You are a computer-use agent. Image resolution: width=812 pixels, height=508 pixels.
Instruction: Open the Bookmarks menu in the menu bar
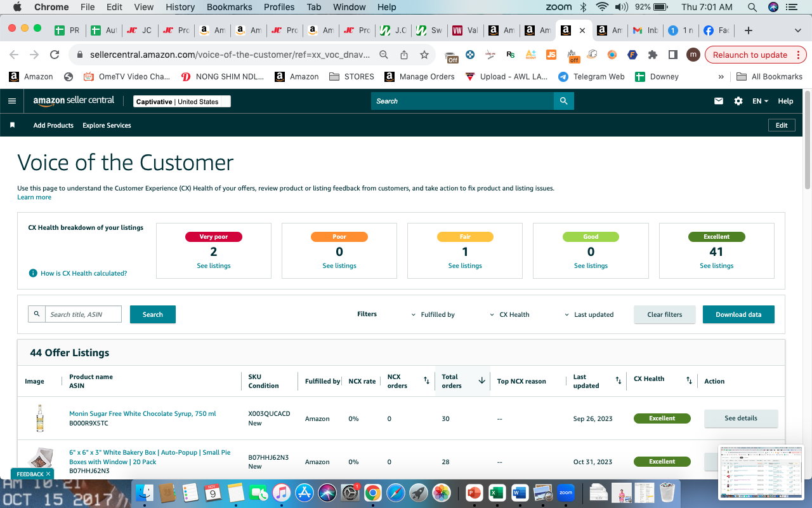pyautogui.click(x=230, y=7)
